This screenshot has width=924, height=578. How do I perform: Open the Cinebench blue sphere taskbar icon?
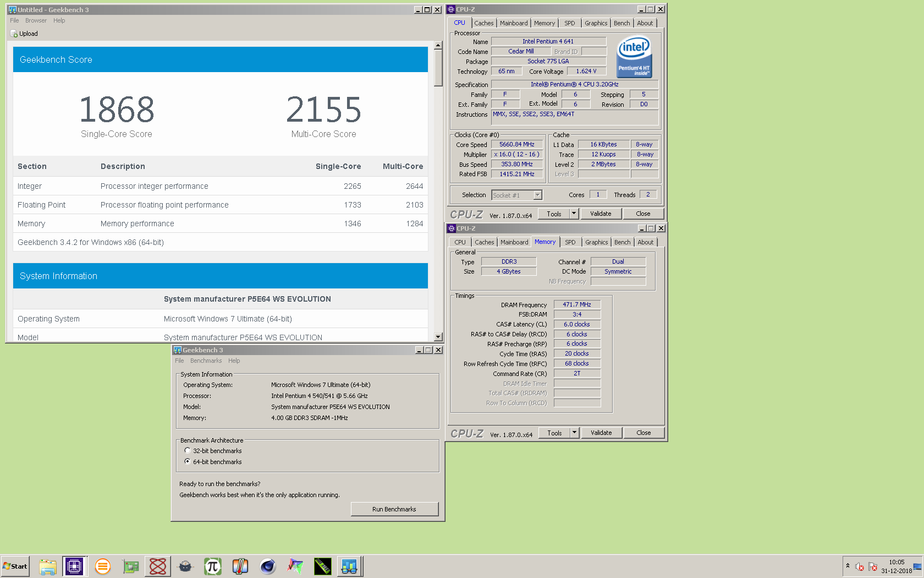pyautogui.click(x=268, y=566)
